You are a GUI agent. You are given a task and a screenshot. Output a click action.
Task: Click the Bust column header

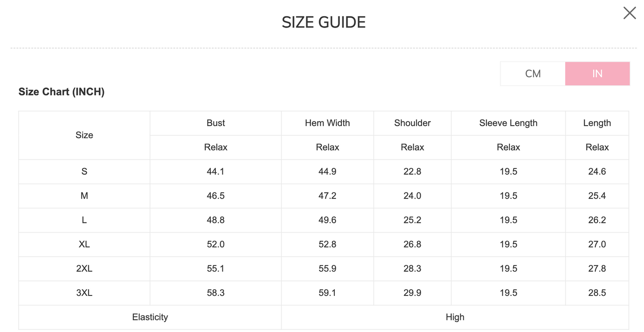tap(216, 123)
